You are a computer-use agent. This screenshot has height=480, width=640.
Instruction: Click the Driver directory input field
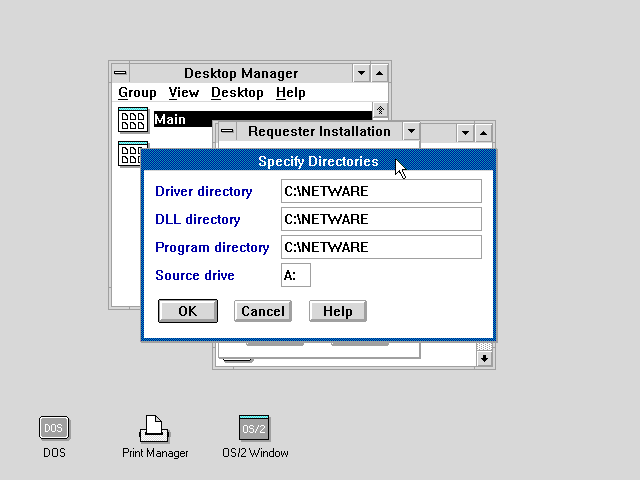point(381,191)
